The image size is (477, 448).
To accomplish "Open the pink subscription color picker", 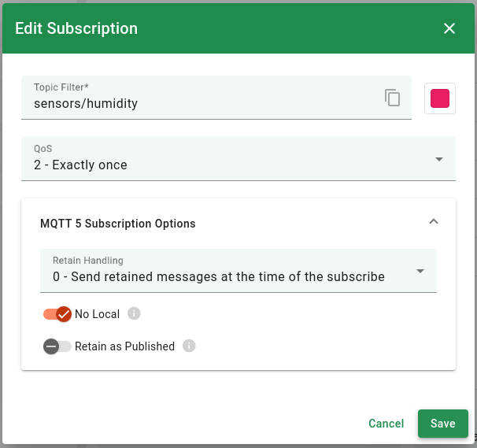I will point(440,98).
